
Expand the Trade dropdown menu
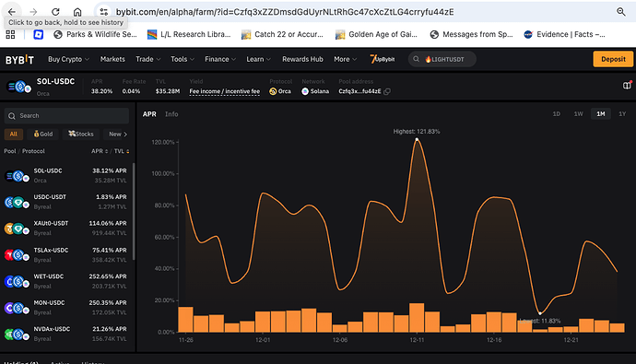tap(148, 59)
